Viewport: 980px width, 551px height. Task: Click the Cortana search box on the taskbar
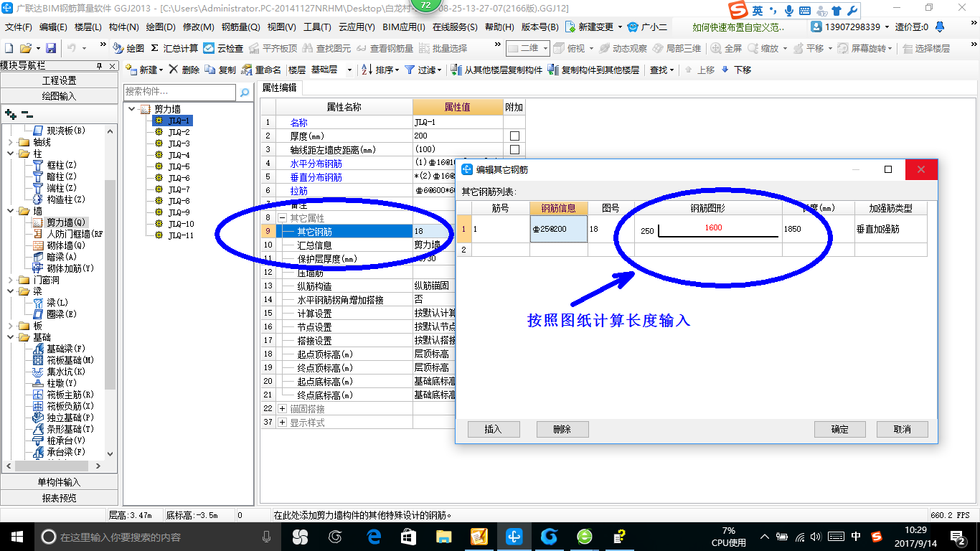[x=157, y=536]
